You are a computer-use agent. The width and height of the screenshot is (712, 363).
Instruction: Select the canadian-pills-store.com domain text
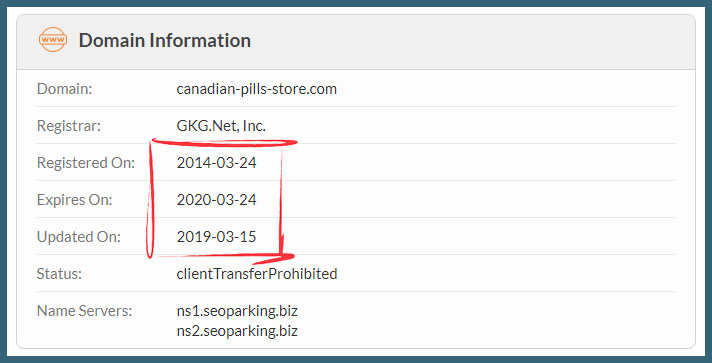257,89
